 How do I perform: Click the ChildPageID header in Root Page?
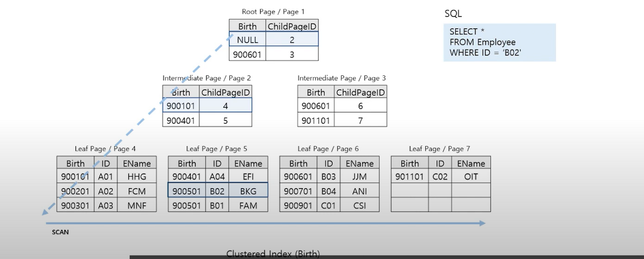(x=292, y=26)
